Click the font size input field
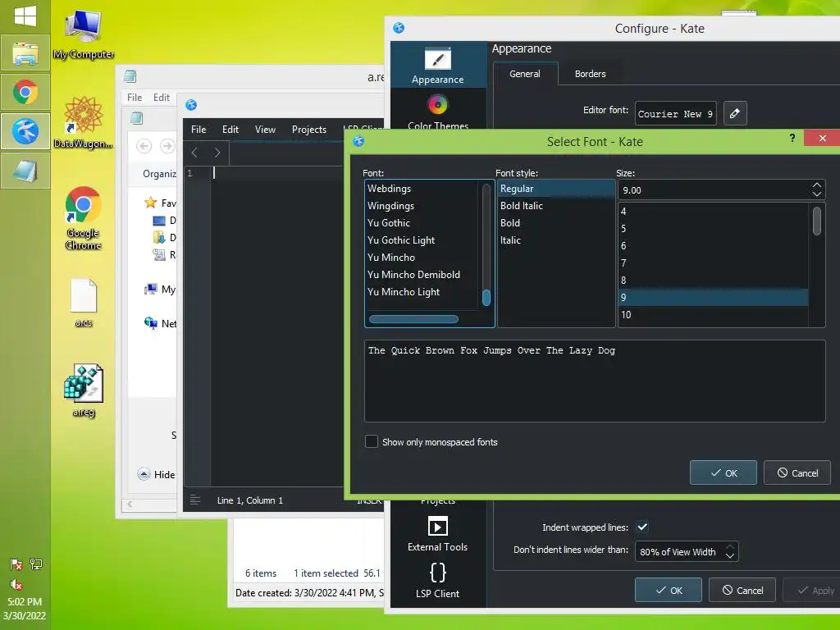 tap(714, 189)
